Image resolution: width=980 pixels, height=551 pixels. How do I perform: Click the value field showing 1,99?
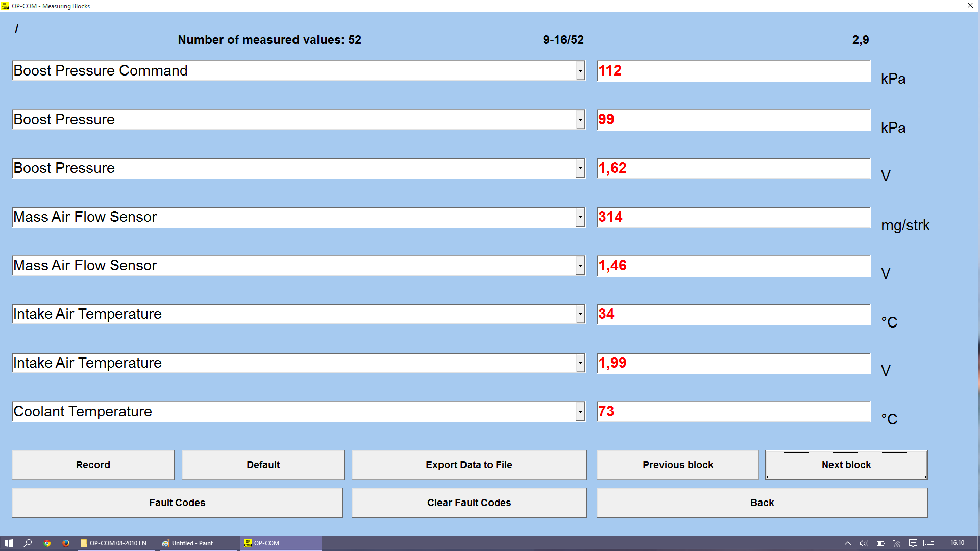pos(733,363)
